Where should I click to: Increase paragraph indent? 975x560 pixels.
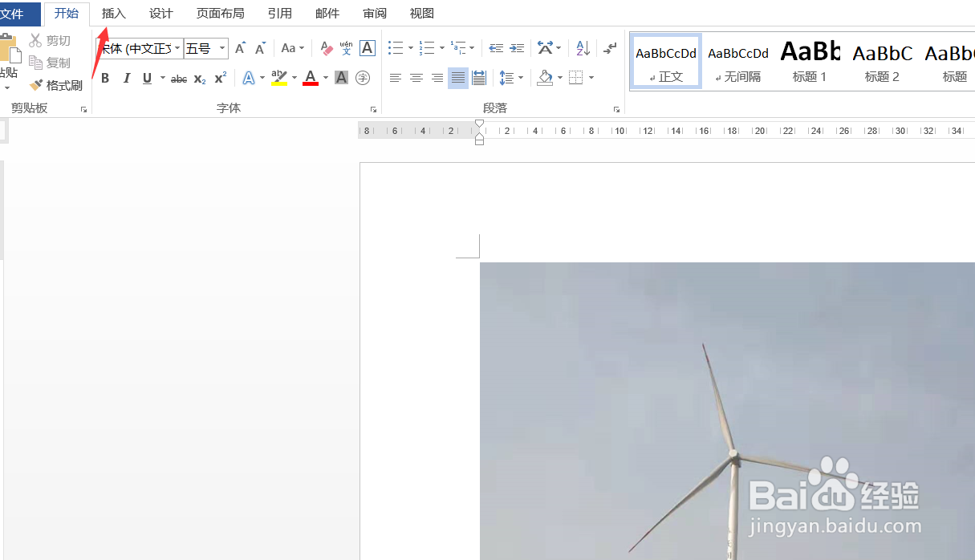point(518,48)
